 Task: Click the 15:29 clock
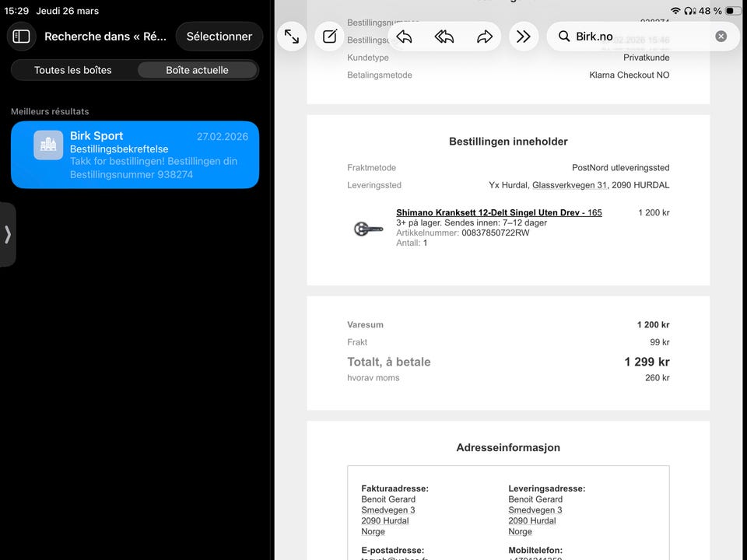click(16, 10)
